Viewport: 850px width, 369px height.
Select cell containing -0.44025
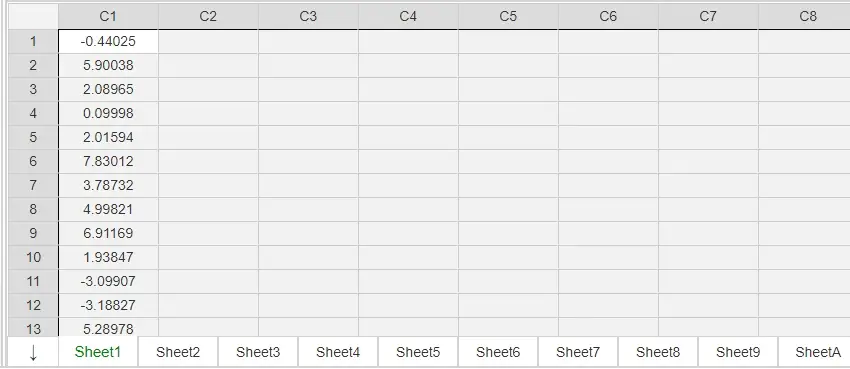[108, 42]
